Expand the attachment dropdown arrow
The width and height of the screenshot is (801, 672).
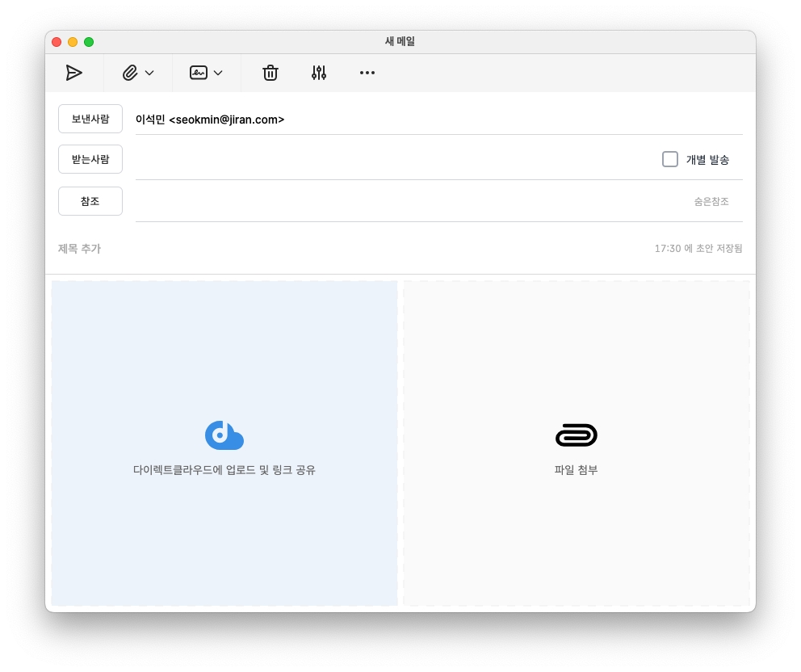pos(149,73)
